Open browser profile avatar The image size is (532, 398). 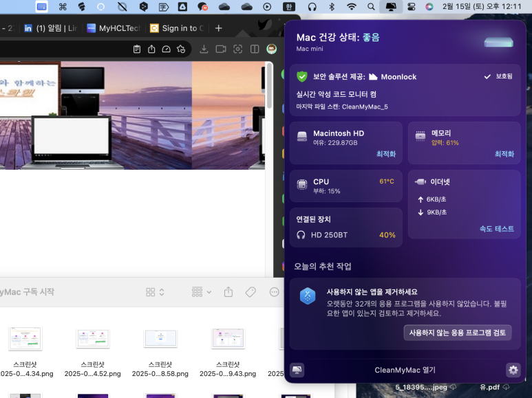click(271, 49)
